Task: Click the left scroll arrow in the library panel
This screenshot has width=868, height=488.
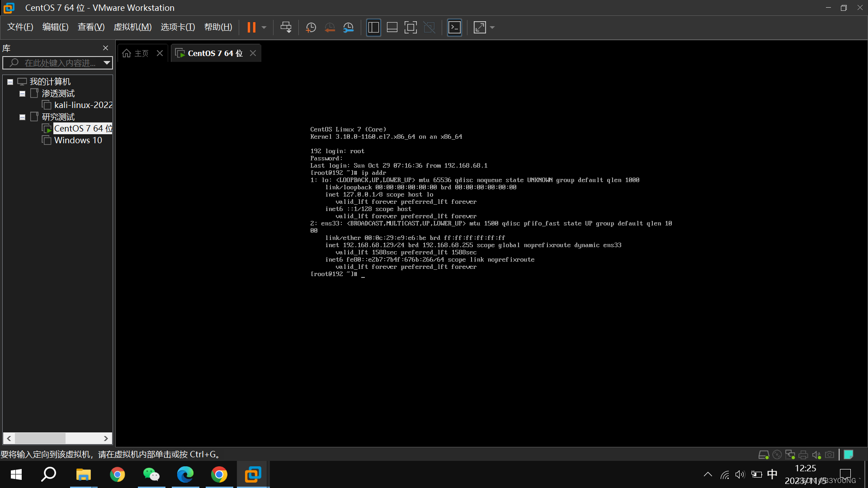Action: tap(9, 438)
